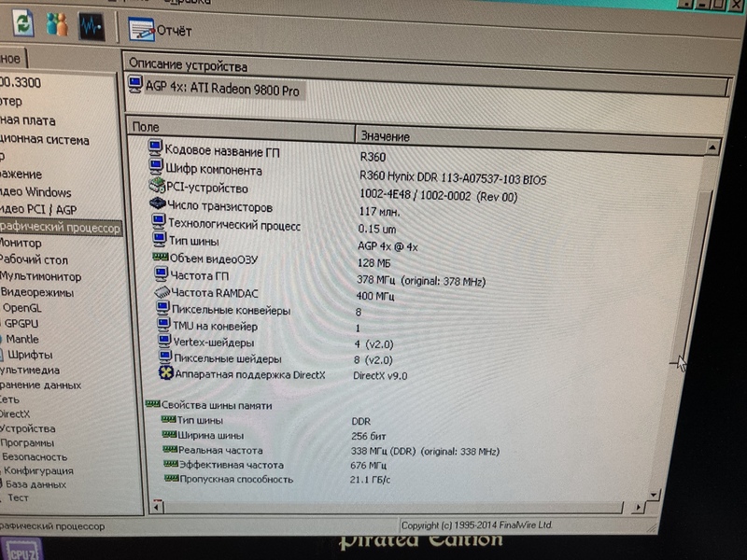The image size is (747, 560).
Task: Click the Частота RAMDAC chip icon
Action: click(x=162, y=291)
